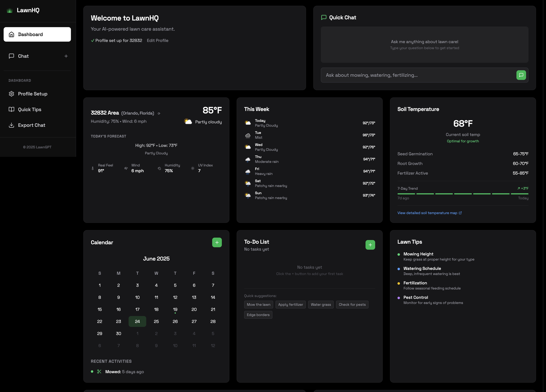Click the Quick Tips book icon

click(11, 109)
